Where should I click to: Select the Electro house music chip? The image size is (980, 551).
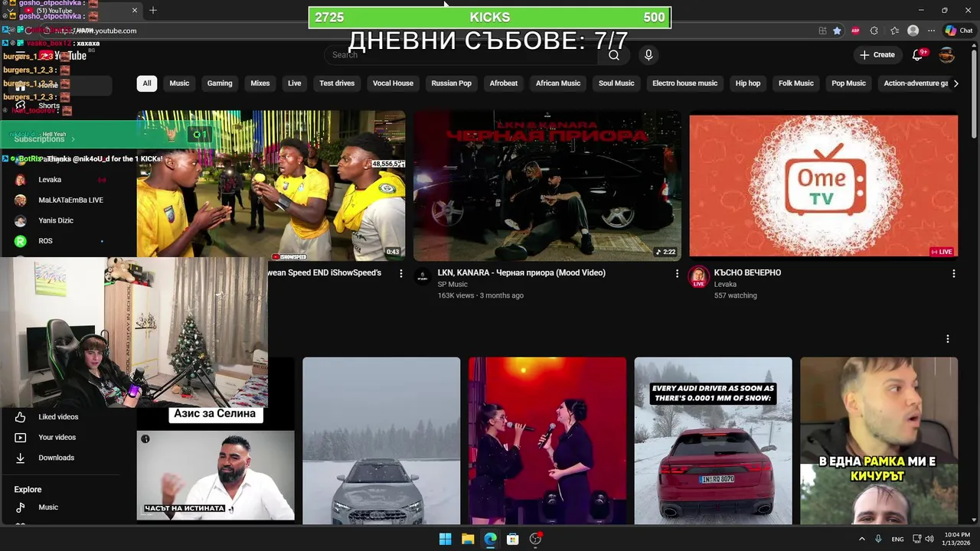[685, 83]
